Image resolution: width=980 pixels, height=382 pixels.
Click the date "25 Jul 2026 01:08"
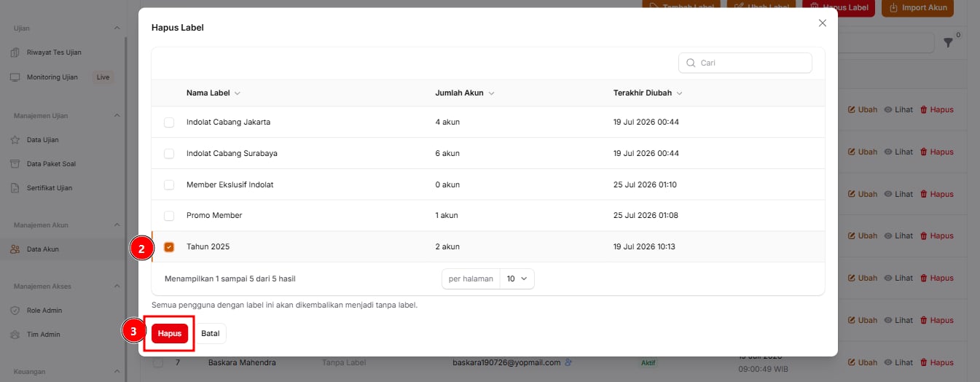(x=646, y=216)
